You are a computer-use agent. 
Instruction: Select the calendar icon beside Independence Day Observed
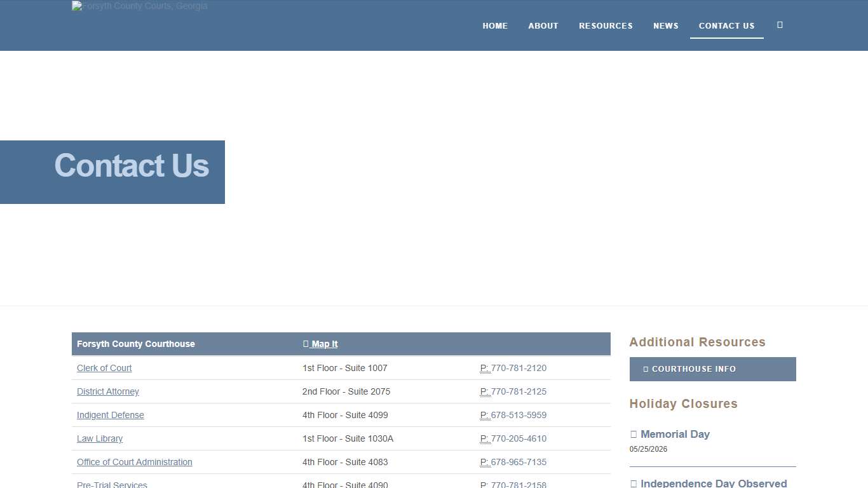[634, 483]
